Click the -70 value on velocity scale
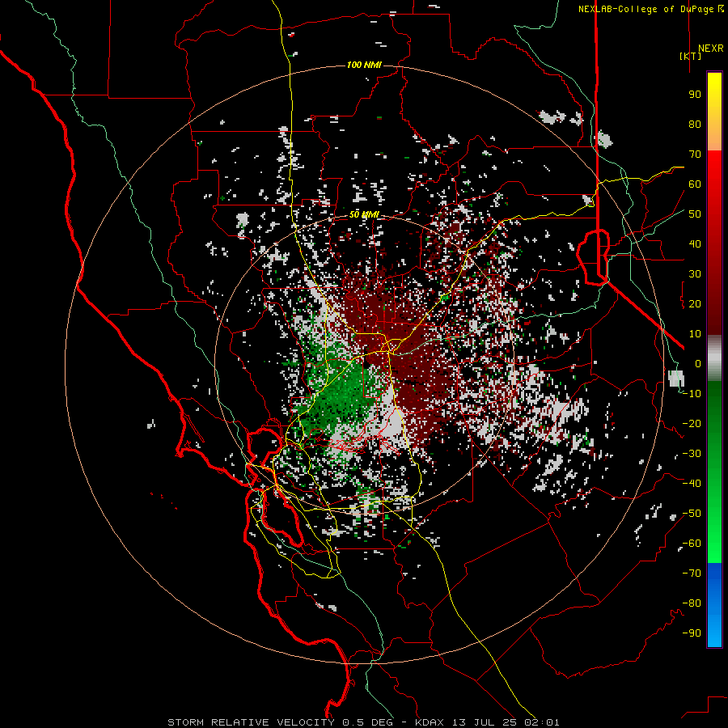 coord(692,574)
